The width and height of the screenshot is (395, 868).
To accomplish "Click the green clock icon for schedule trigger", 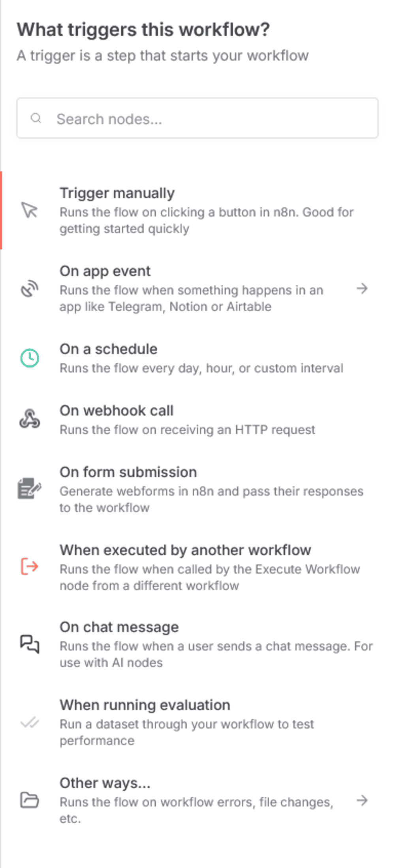I will [29, 358].
